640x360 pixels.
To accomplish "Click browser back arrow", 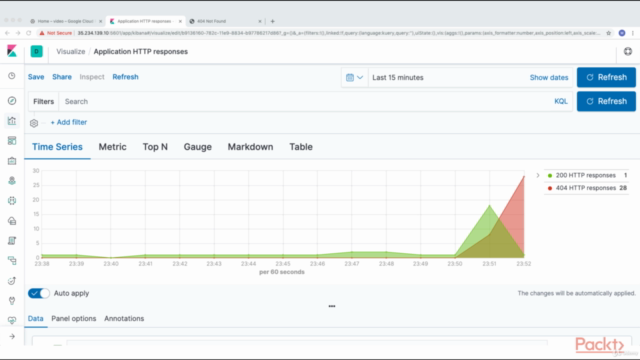I will (7, 33).
